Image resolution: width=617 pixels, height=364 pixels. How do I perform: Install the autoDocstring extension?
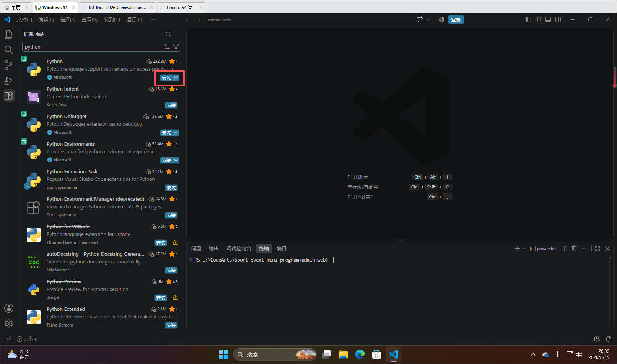(x=171, y=270)
